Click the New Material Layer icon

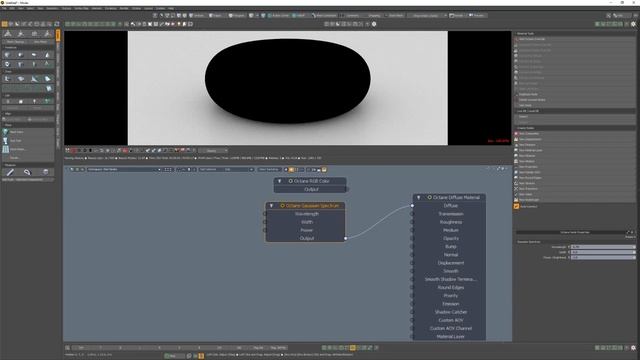516,150
